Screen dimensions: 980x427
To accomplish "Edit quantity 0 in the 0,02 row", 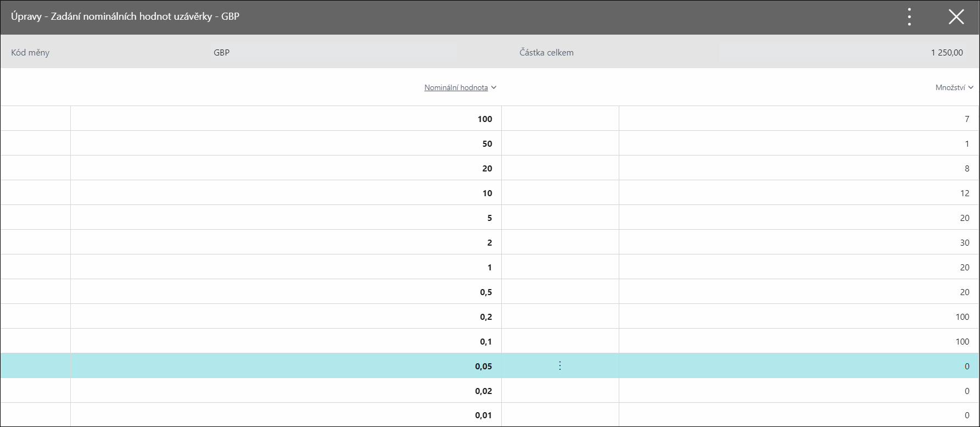I will (799, 391).
